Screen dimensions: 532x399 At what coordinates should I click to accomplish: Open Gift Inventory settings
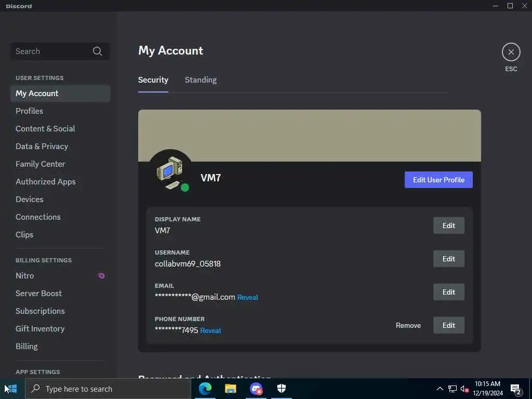(x=60, y=328)
